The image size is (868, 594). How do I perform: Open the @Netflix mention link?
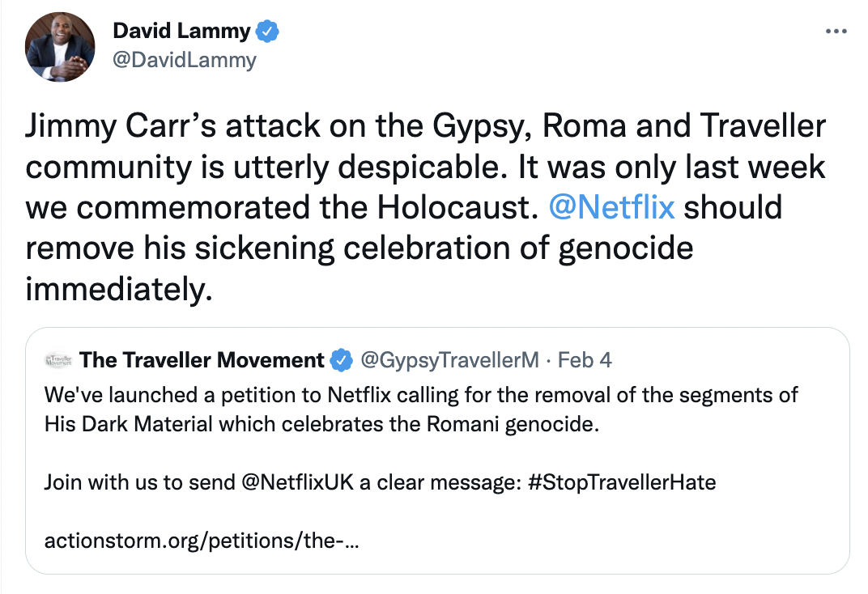tap(611, 207)
